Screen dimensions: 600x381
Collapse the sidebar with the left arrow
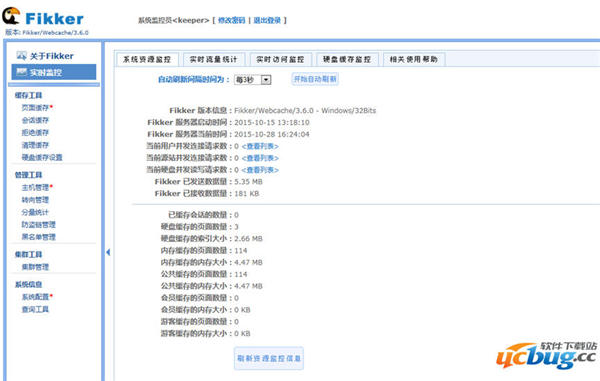pos(108,252)
